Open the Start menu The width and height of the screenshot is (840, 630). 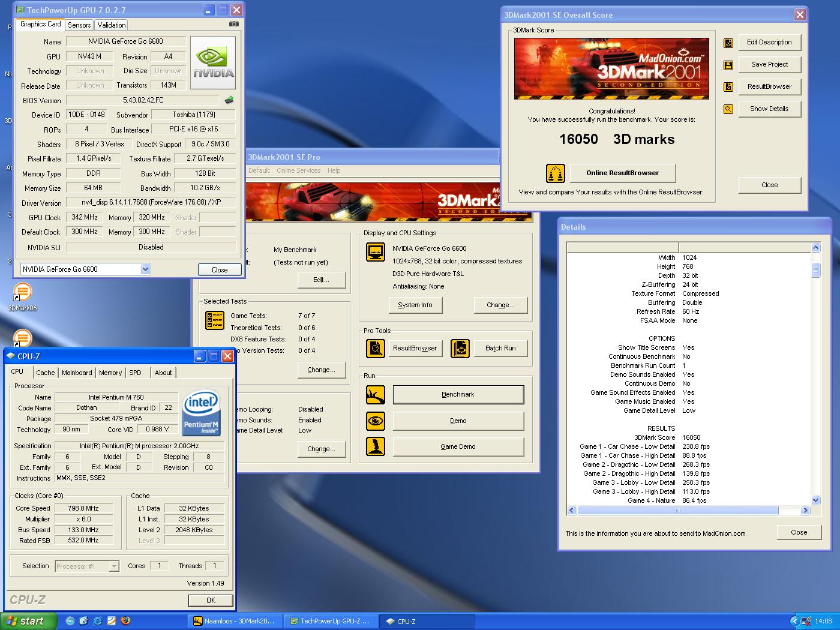coord(29,621)
